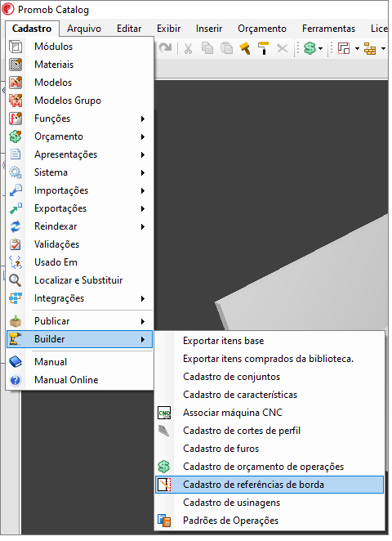Open the Exibir menu
392x541 pixels.
pyautogui.click(x=168, y=29)
